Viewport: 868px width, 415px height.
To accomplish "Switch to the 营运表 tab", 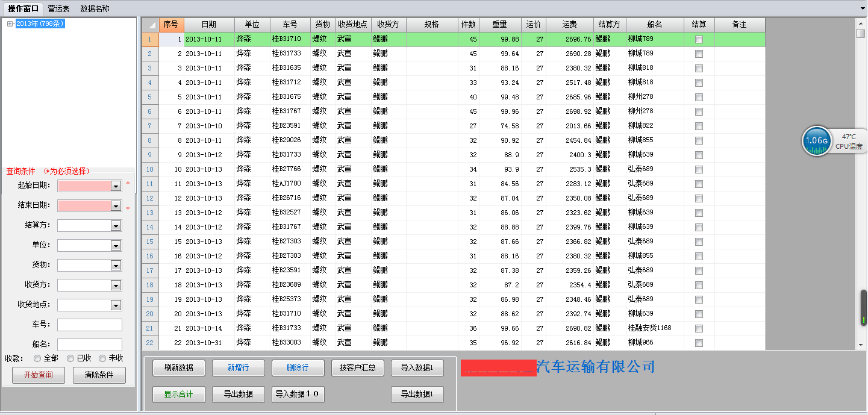I will coord(58,8).
